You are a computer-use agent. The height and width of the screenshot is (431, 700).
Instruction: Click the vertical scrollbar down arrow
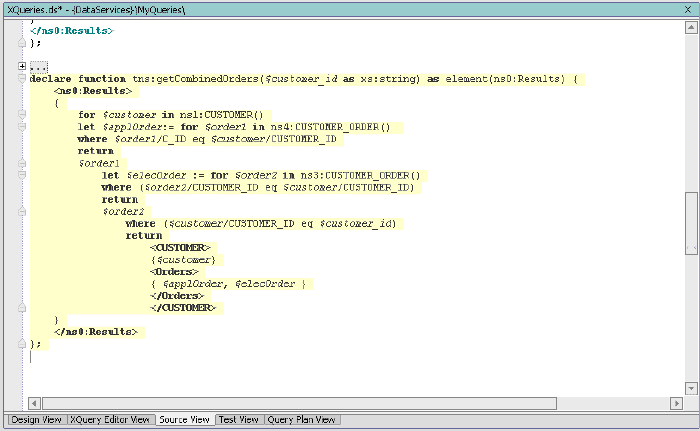(x=691, y=388)
